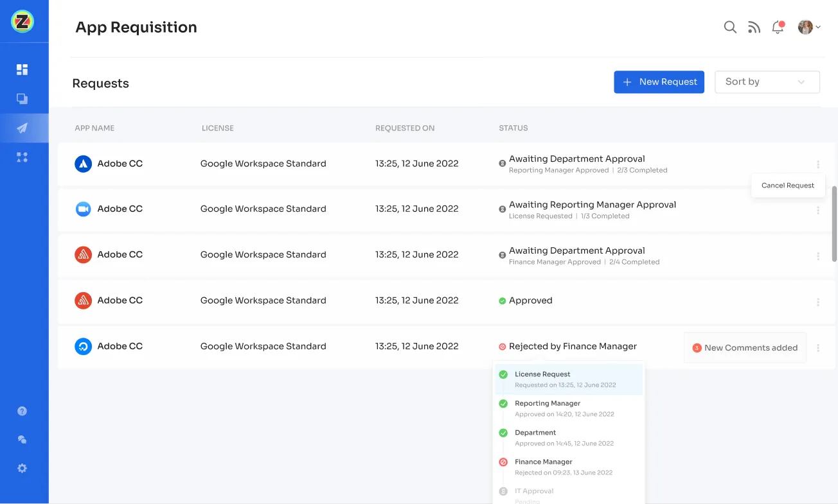Image resolution: width=838 pixels, height=504 pixels.
Task: Select IT Approval step in timeline popup
Action: tap(569, 495)
